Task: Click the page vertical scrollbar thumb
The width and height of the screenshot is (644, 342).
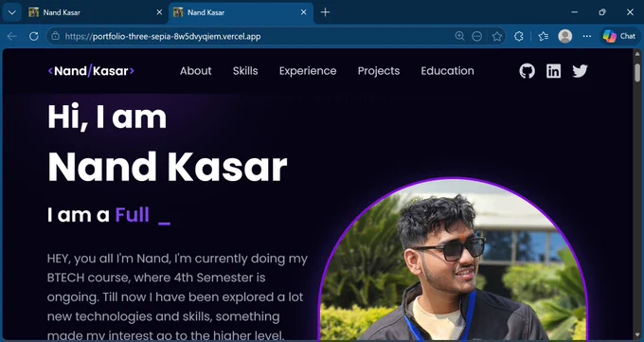Action: click(x=637, y=72)
